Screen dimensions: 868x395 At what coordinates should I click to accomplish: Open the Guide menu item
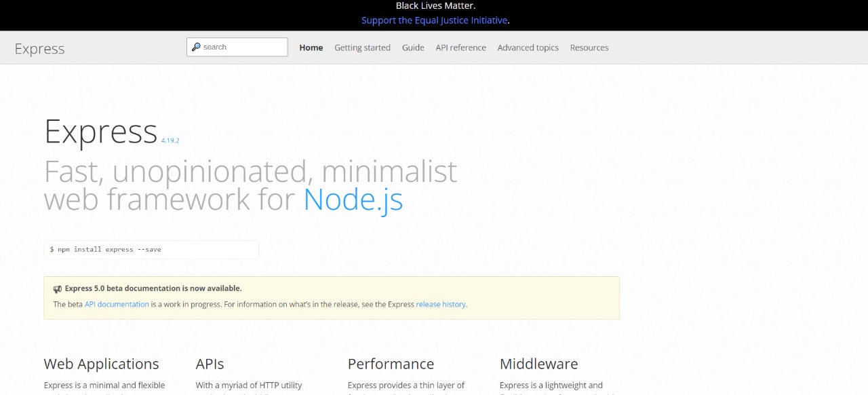tap(413, 48)
